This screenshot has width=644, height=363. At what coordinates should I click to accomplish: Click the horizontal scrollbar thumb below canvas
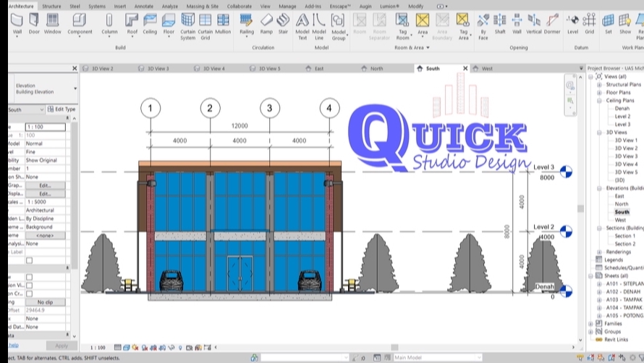pos(394,347)
